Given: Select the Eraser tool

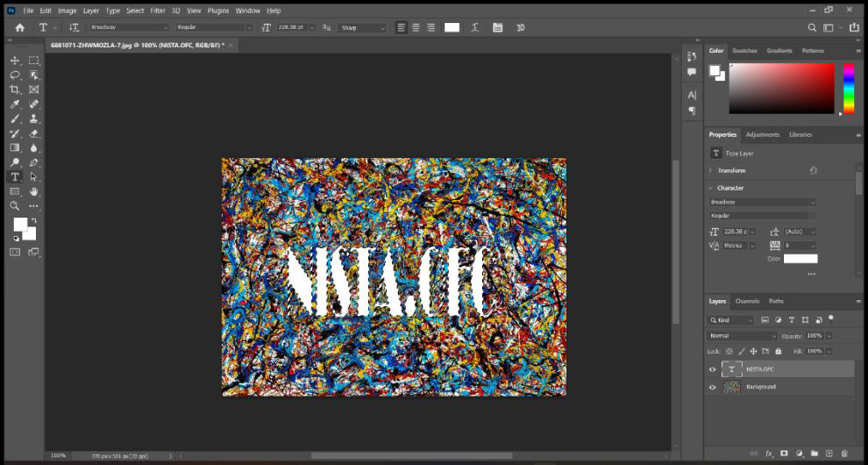Looking at the screenshot, I should coord(34,133).
